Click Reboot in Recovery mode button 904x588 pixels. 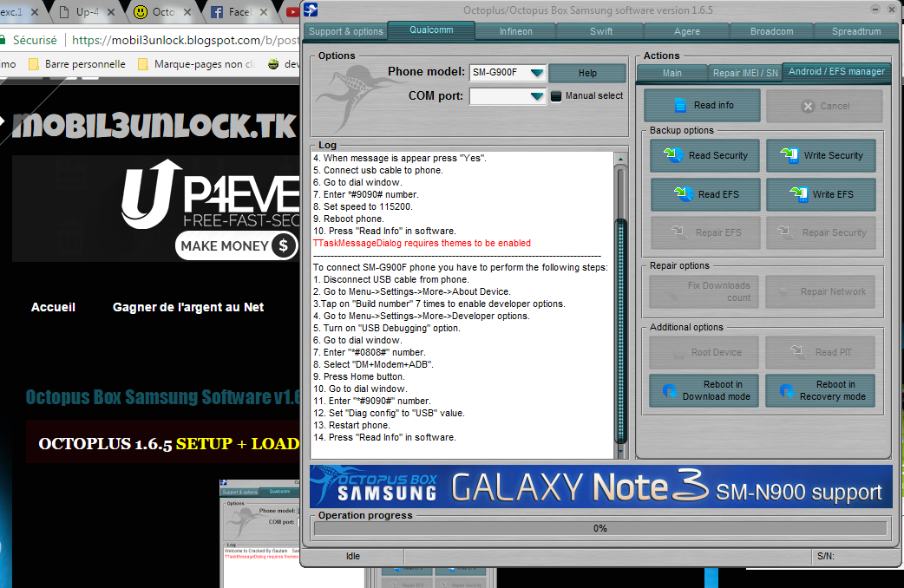click(x=821, y=390)
